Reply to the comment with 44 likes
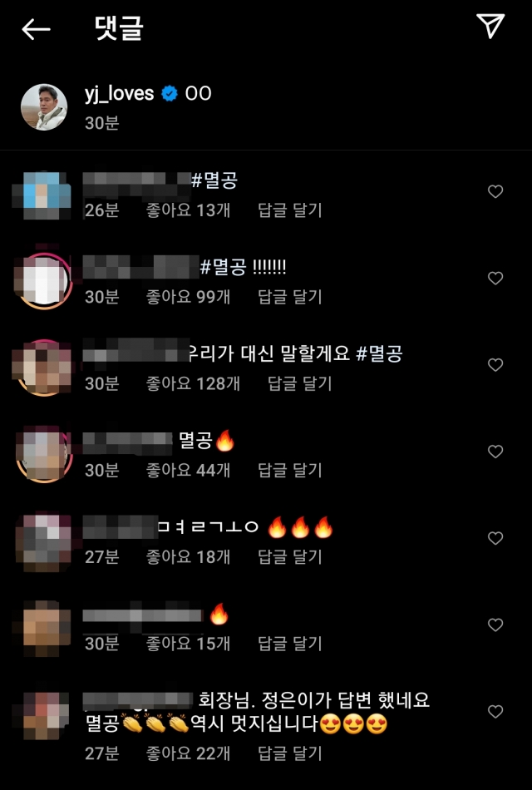532x790 pixels. coord(289,470)
